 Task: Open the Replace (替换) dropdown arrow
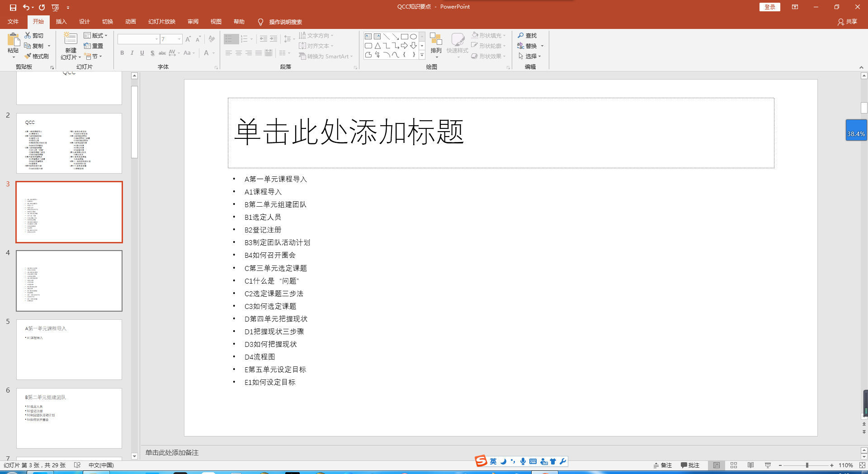(x=542, y=46)
